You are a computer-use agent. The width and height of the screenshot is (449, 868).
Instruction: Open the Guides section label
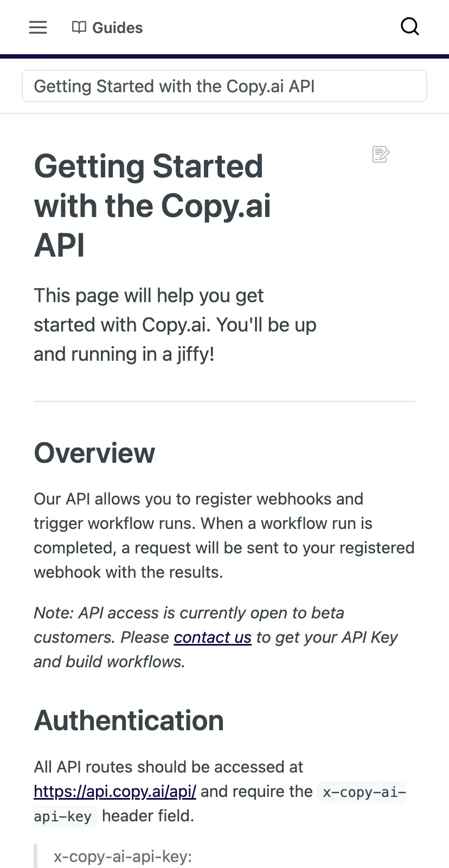117,28
